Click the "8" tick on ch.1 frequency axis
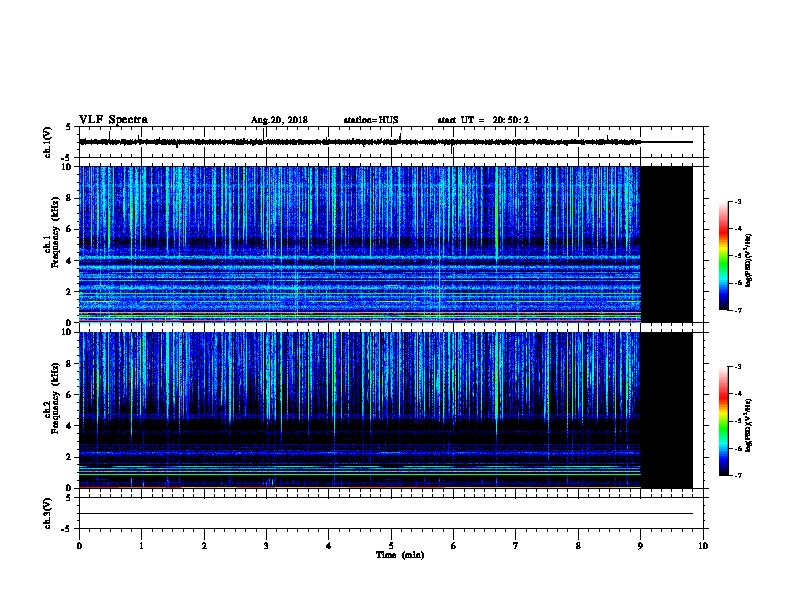This screenshot has height=612, width=792. click(x=69, y=198)
